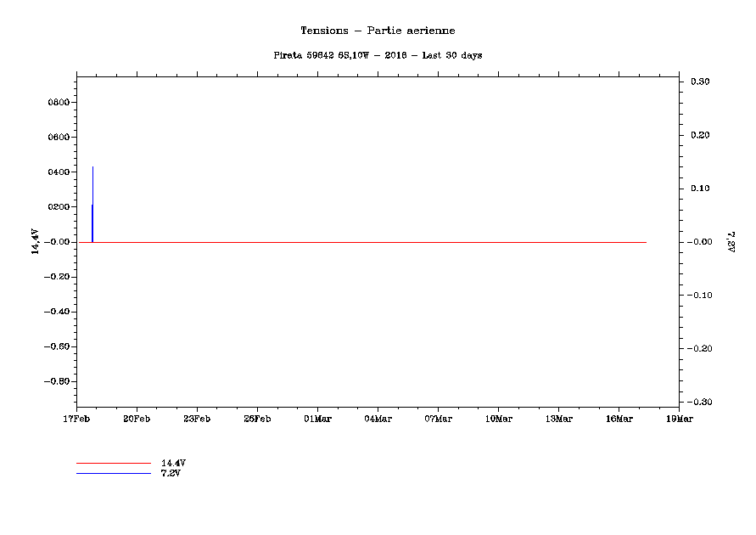Select the 7.2V legend entry
756x535 pixels.
171,473
